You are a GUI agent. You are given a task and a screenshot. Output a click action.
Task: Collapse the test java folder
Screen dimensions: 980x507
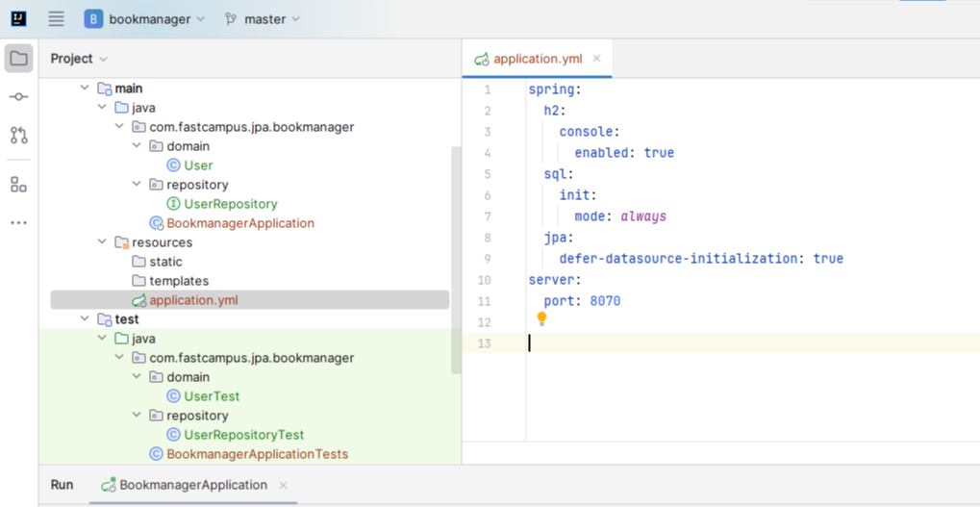pyautogui.click(x=102, y=339)
